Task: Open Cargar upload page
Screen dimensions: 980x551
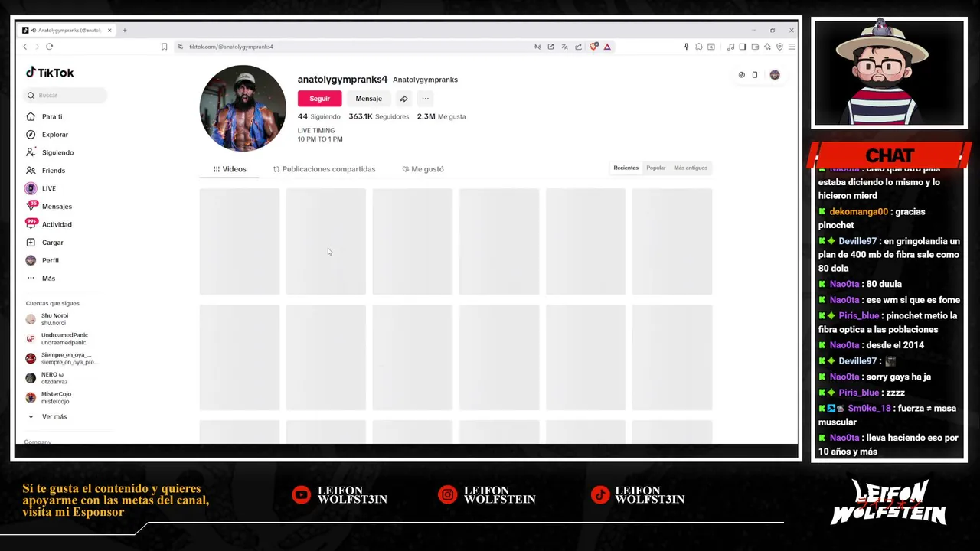Action: 45,243
